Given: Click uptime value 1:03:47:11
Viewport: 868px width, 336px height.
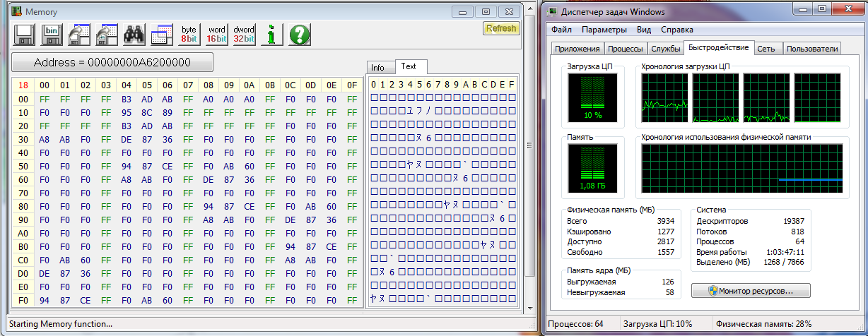Looking at the screenshot, I should pos(785,252).
